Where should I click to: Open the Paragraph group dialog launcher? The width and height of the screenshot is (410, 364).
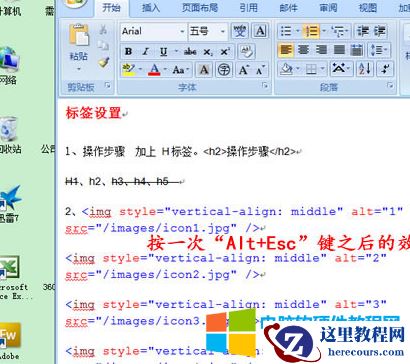pyautogui.click(x=390, y=86)
